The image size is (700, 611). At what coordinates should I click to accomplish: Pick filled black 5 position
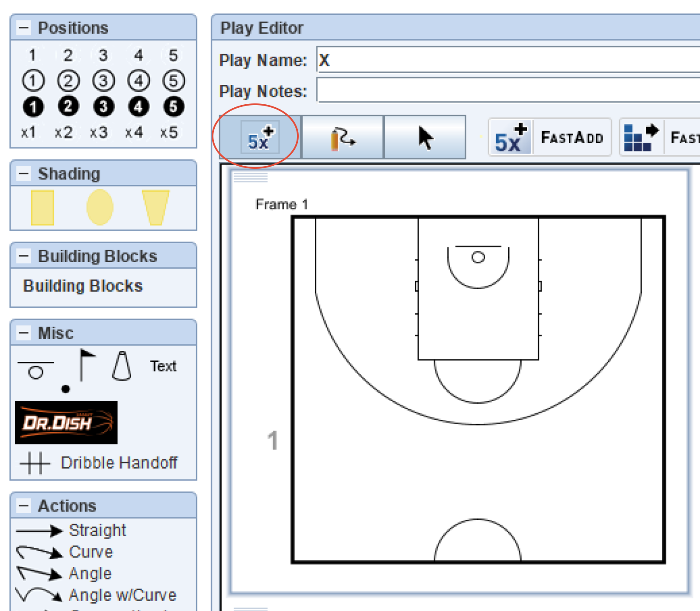(174, 106)
